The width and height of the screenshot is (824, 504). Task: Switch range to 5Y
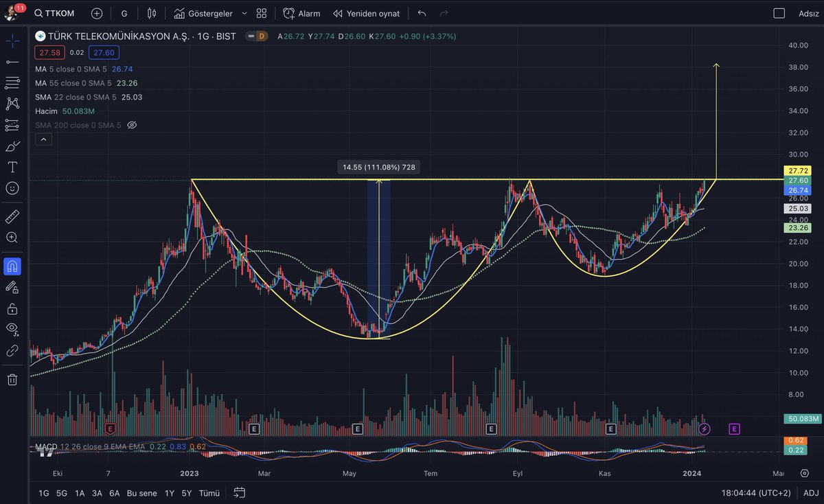(x=187, y=493)
